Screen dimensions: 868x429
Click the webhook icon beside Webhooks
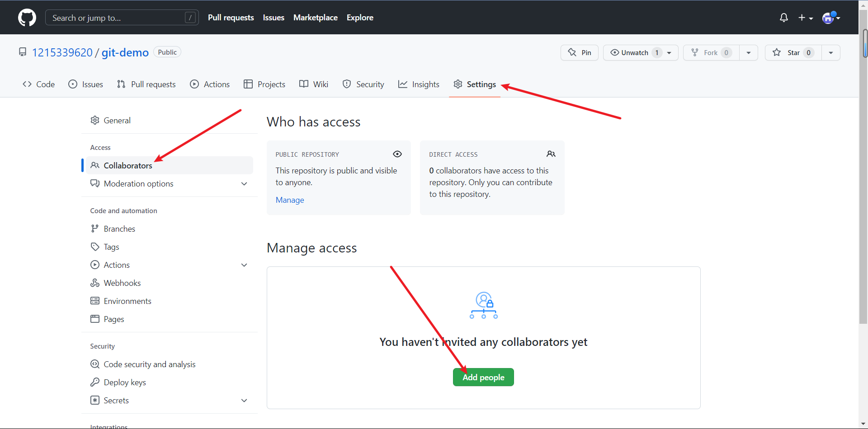coord(95,283)
